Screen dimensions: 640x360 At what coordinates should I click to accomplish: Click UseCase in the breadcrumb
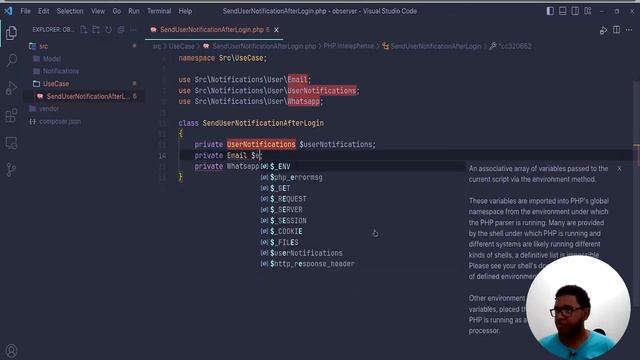[182, 47]
